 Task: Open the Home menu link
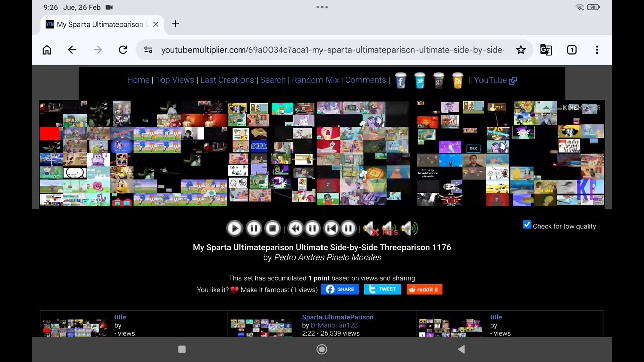pos(138,80)
